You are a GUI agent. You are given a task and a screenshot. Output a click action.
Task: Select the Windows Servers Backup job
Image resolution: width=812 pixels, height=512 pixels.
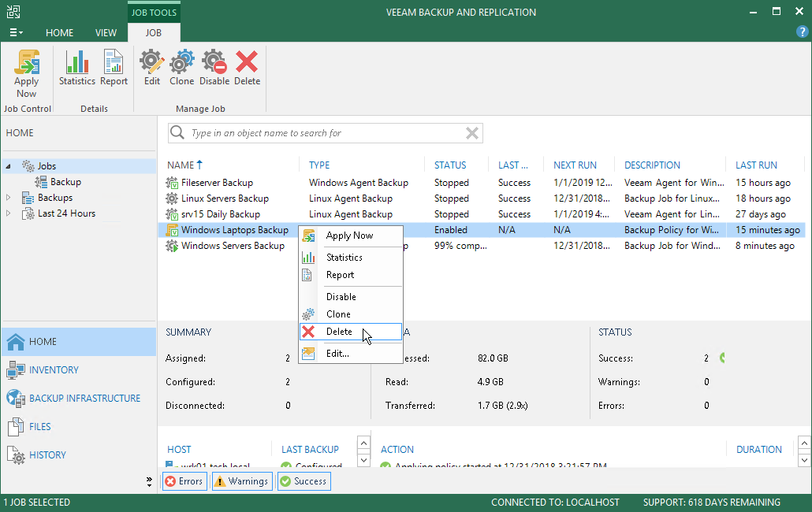point(482,246)
